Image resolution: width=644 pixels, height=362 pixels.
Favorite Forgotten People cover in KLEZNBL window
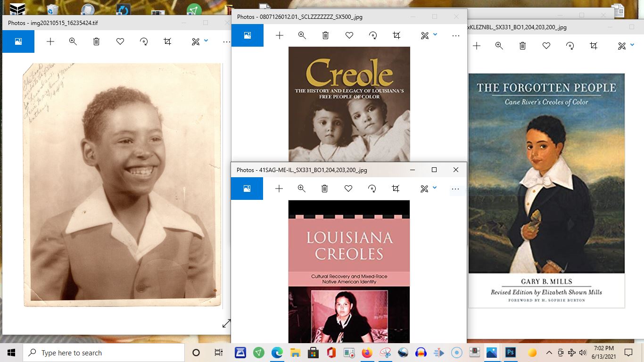click(x=546, y=46)
